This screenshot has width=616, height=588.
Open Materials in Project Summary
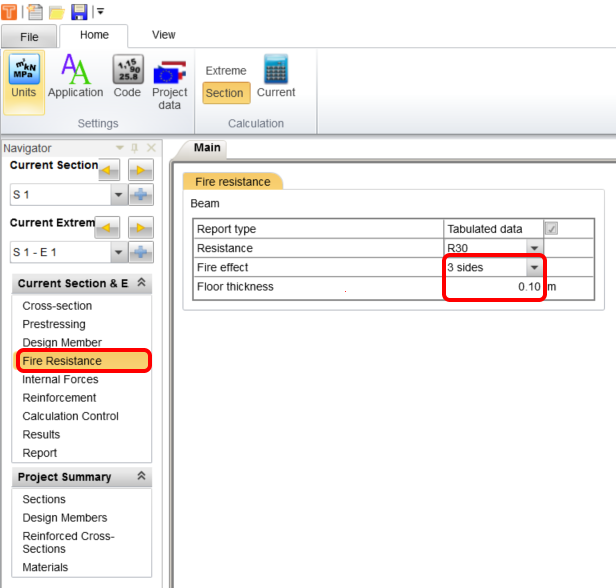(x=45, y=567)
